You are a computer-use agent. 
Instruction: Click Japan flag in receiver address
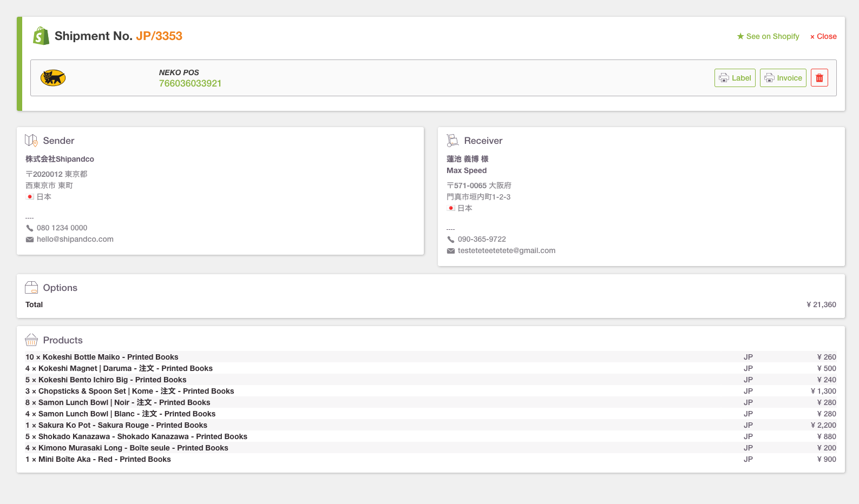[x=451, y=208]
